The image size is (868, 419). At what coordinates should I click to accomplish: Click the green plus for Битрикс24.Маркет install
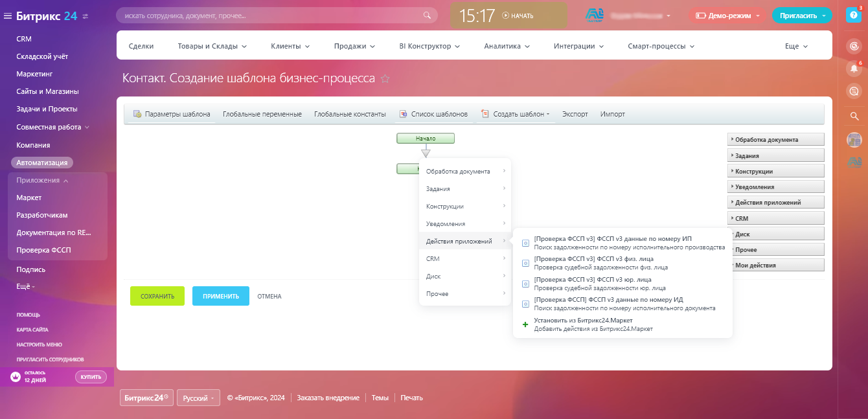[x=525, y=324]
